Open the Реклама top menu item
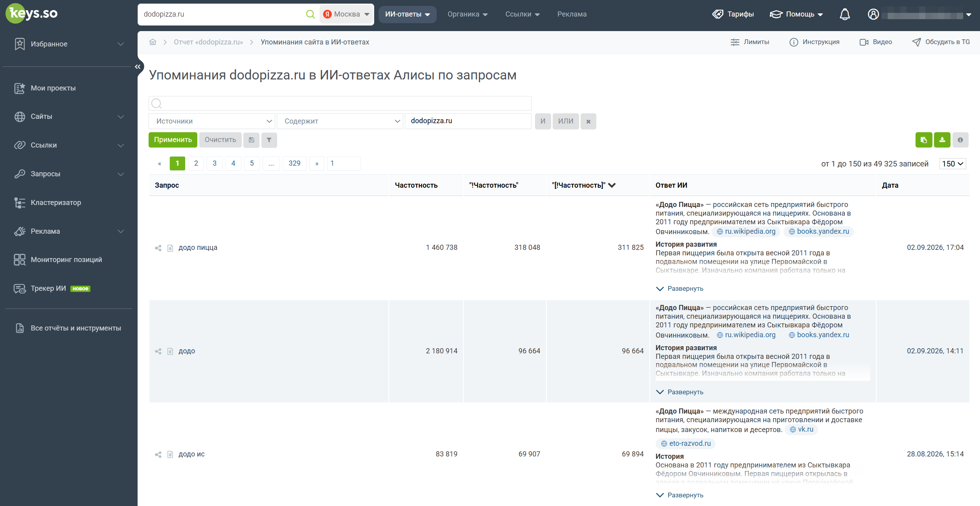 tap(572, 14)
